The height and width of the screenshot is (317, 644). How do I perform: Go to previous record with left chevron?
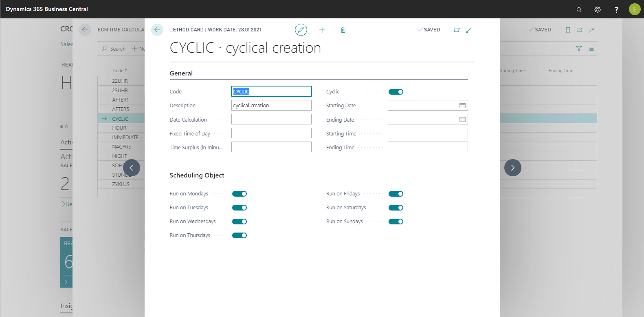click(132, 168)
